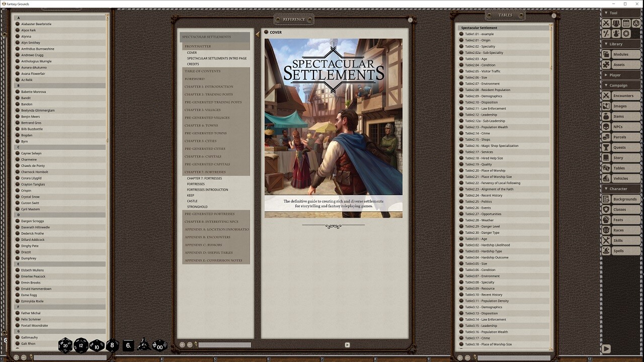Open the Foreword section in navigation
This screenshot has width=644, height=362.
pos(194,78)
